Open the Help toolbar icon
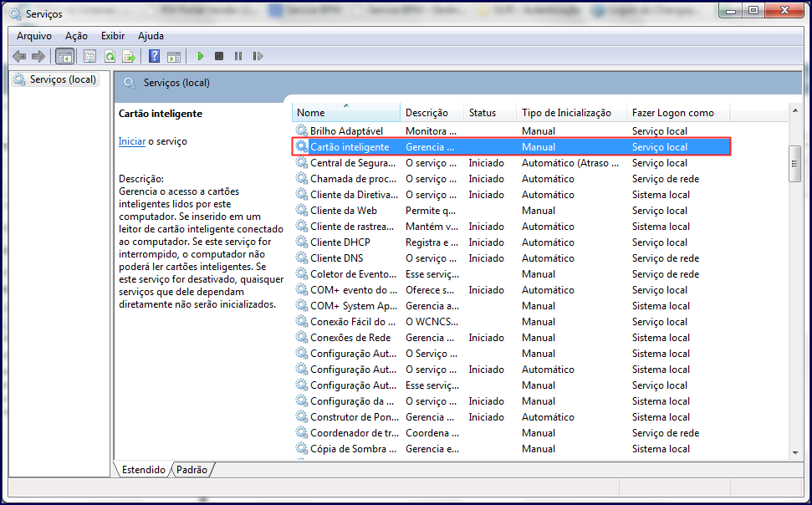Viewport: 812px width, 505px height. click(154, 56)
